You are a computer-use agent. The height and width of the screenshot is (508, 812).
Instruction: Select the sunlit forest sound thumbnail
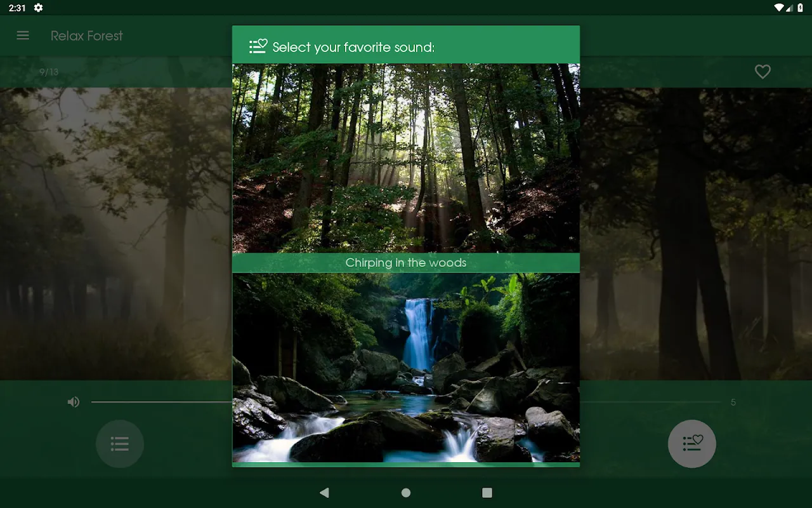[406, 158]
